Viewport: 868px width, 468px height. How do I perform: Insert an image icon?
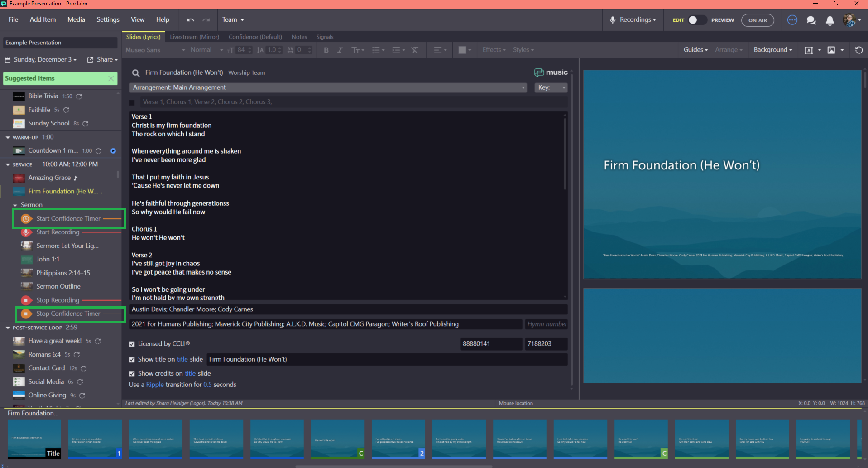831,50
